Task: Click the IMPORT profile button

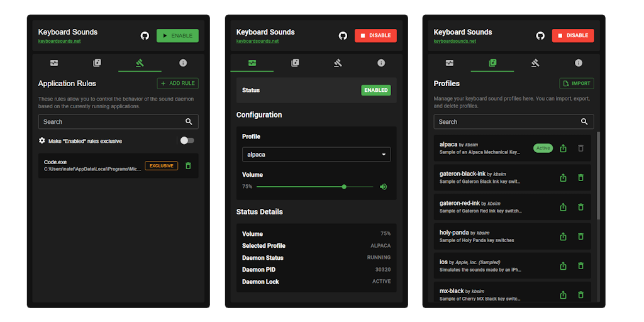Action: coord(576,83)
